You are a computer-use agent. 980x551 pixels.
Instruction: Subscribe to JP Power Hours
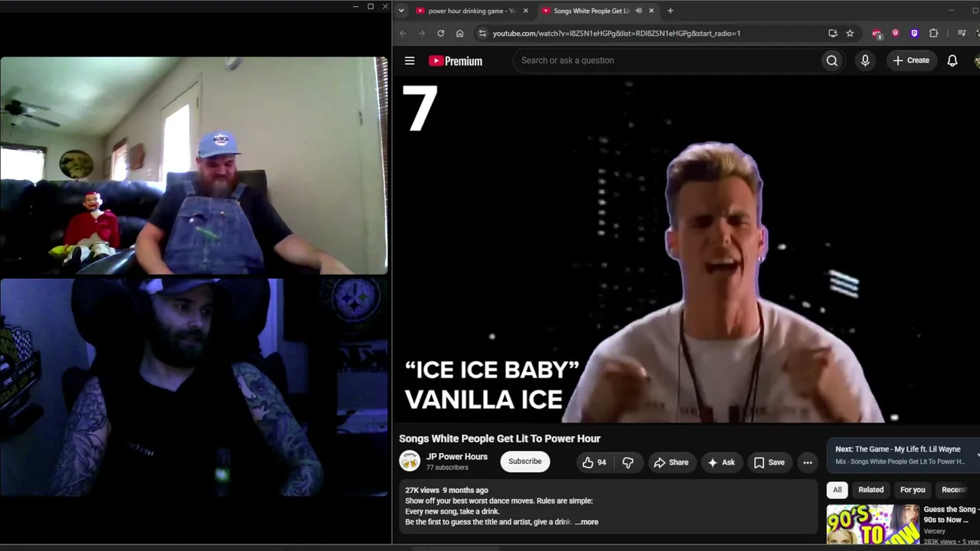pyautogui.click(x=525, y=461)
